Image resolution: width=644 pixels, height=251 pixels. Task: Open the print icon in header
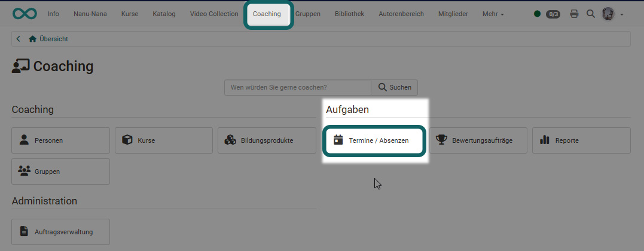click(574, 14)
